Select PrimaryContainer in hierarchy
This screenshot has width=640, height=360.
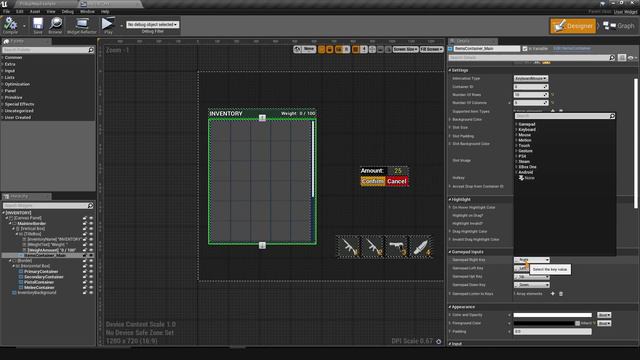41,271
